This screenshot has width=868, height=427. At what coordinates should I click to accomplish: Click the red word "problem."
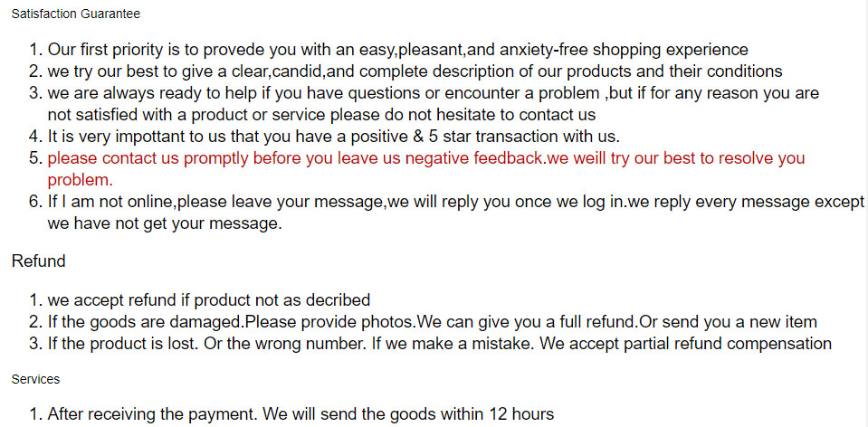coord(80,180)
